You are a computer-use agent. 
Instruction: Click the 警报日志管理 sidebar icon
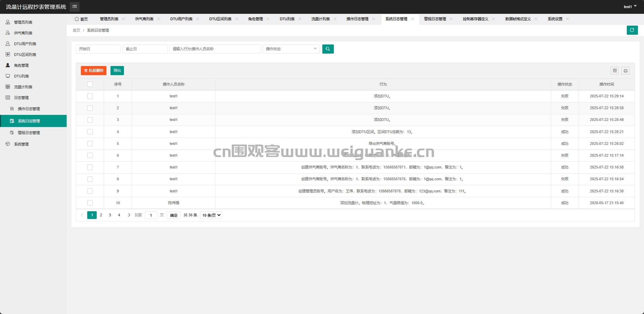coord(12,132)
